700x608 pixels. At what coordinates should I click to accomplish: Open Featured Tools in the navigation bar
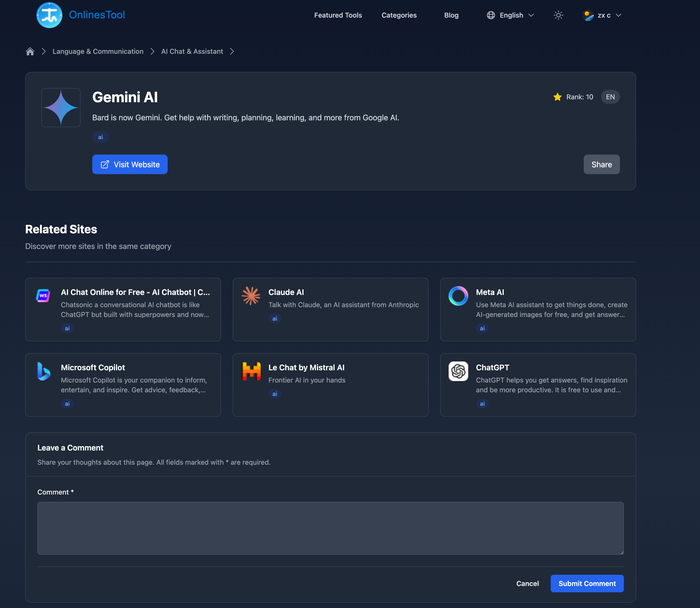point(338,15)
